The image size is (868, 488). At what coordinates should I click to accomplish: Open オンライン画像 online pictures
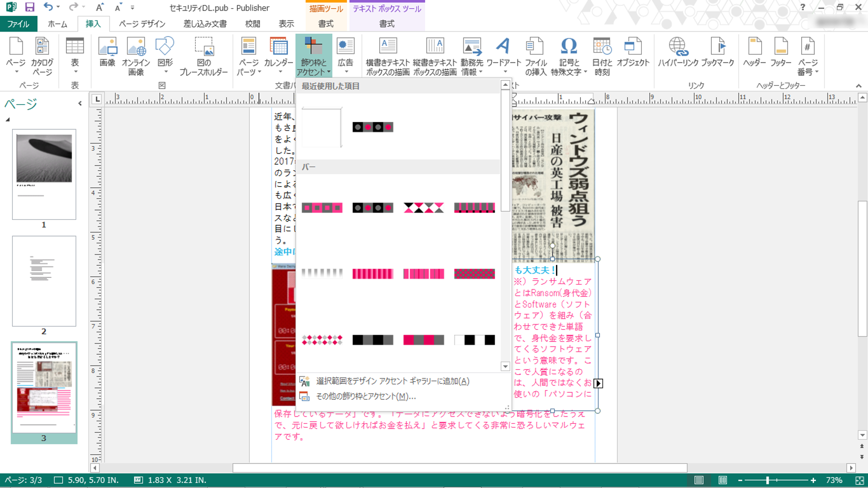tap(136, 56)
